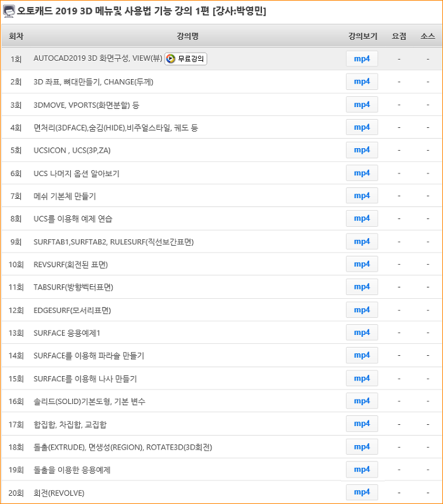Screen dimensions: 443x504
Task: Open mp4 for lecture 8회
Action: (362, 218)
